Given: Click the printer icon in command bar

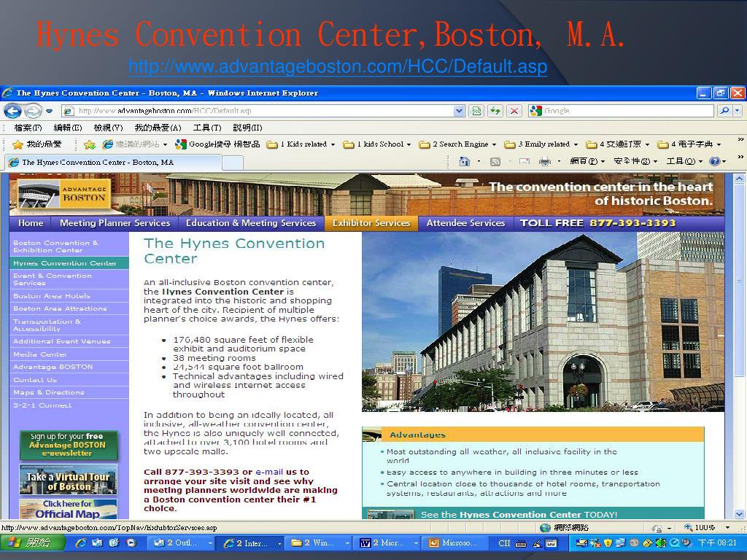Looking at the screenshot, I should tap(545, 161).
